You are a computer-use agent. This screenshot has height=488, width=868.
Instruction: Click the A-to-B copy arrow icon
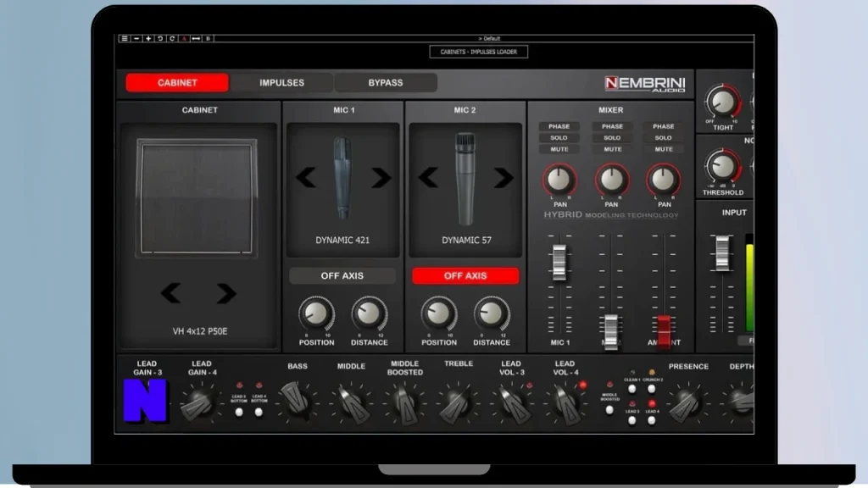pyautogui.click(x=196, y=39)
